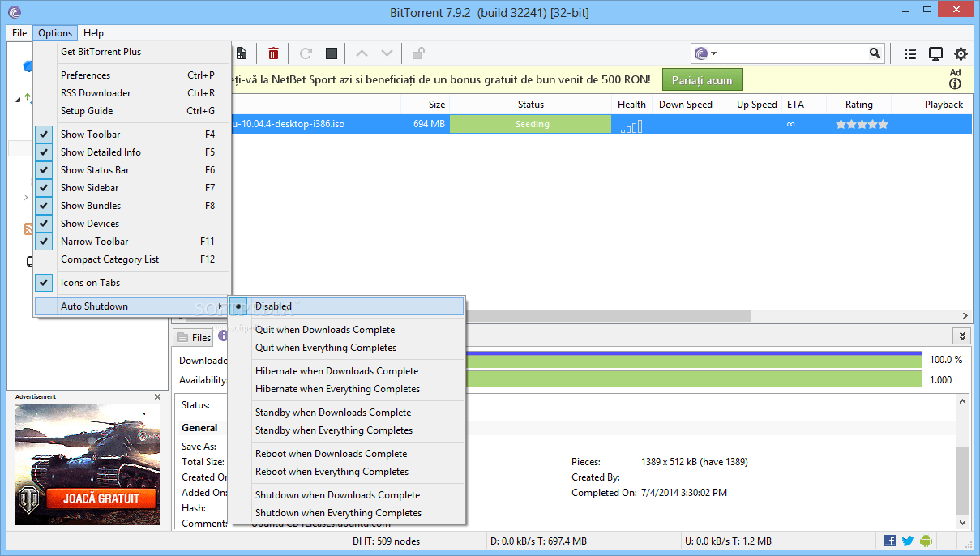Toggle Icons on Tabs
The image size is (980, 556).
click(x=132, y=283)
